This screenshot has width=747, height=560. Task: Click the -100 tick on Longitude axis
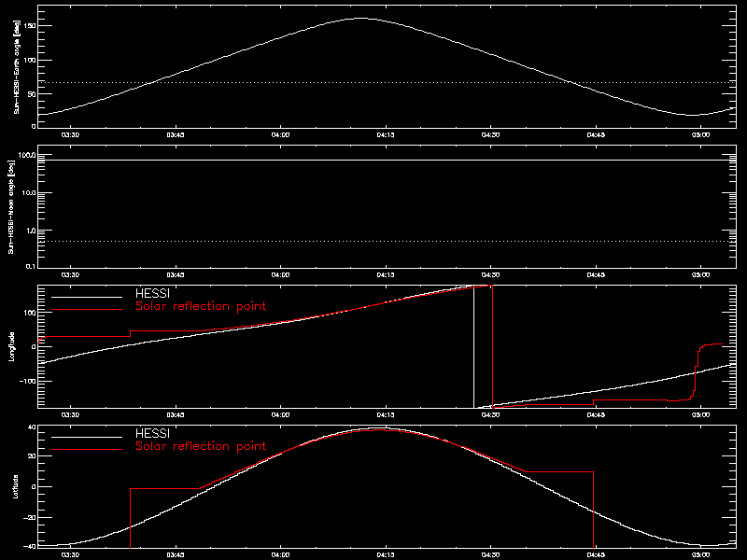pos(28,382)
